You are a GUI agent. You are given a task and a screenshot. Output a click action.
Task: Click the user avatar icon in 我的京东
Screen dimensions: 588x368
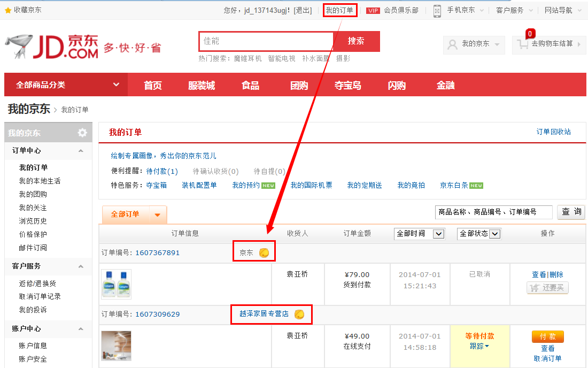click(x=453, y=44)
